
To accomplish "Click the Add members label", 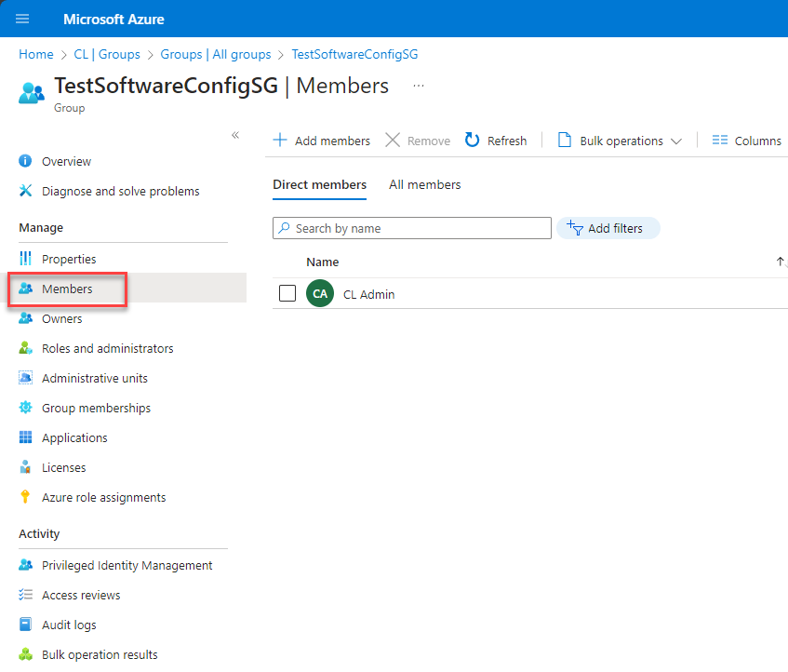I will (x=332, y=141).
